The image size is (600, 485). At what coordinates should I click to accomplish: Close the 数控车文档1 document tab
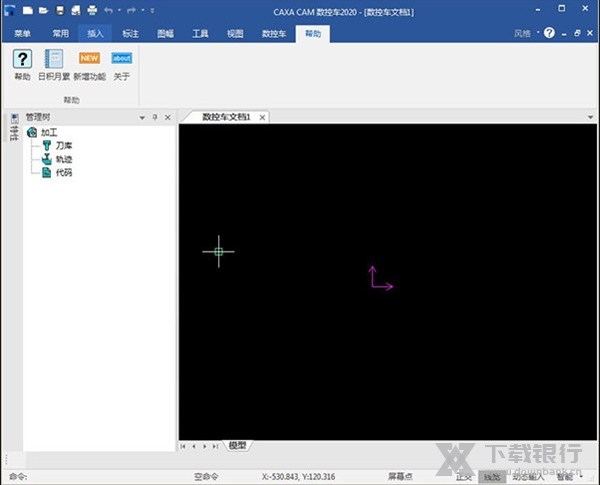263,117
